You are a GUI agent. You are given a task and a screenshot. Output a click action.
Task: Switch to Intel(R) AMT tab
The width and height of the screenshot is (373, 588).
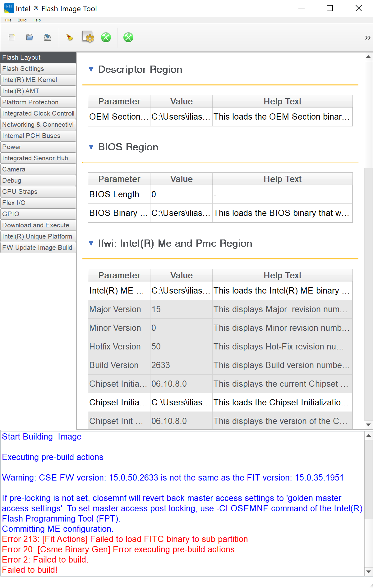click(38, 91)
